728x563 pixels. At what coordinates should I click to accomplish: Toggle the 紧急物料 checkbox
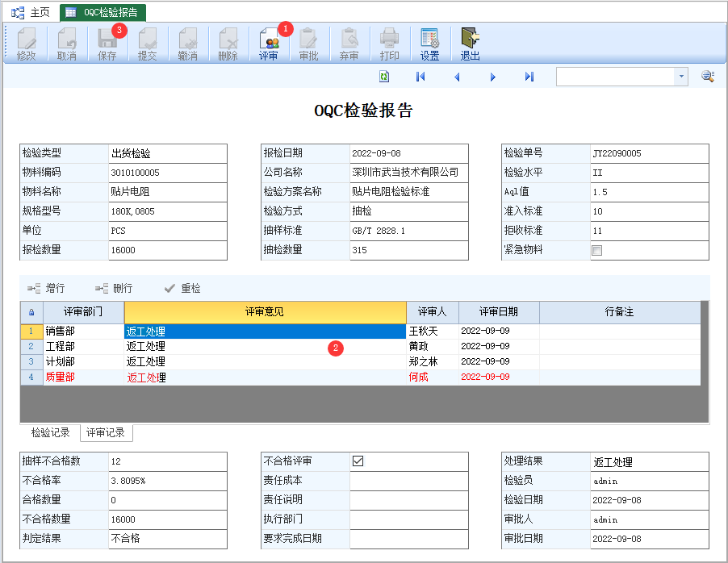pyautogui.click(x=597, y=250)
